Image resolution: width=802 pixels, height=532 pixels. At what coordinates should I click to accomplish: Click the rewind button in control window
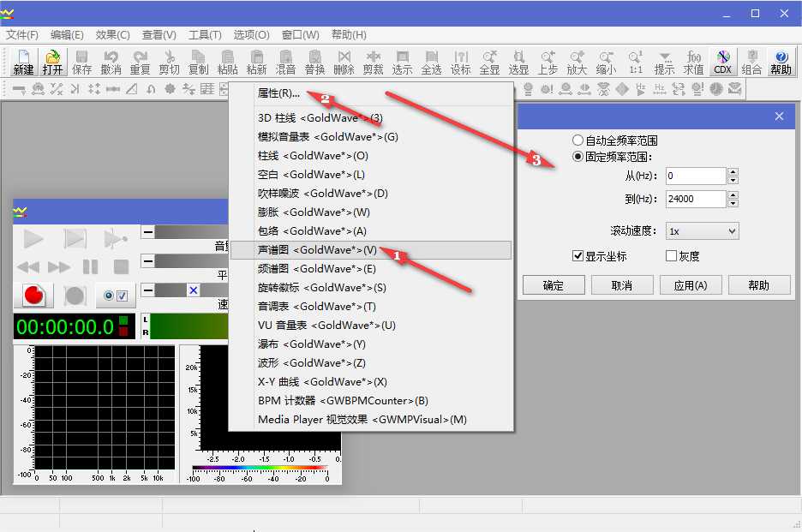[28, 266]
